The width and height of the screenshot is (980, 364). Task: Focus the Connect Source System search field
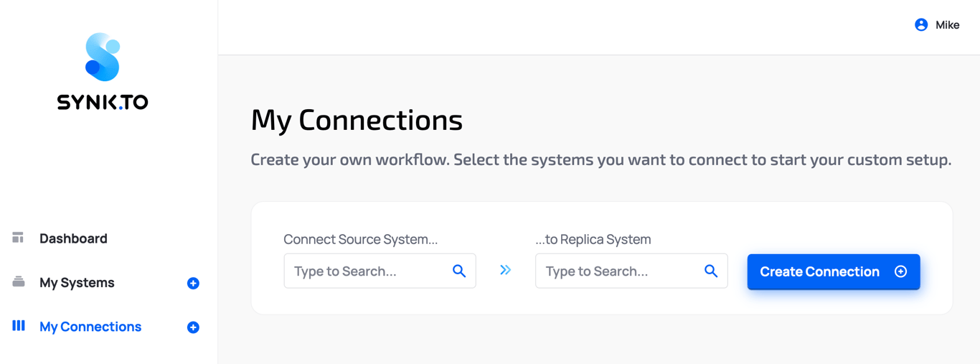click(366, 271)
